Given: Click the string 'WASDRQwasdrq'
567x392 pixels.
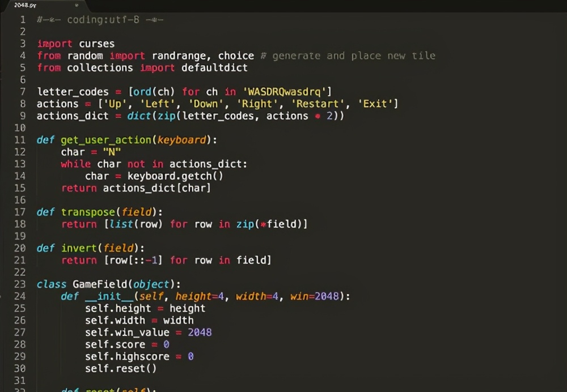Looking at the screenshot, I should coord(284,92).
